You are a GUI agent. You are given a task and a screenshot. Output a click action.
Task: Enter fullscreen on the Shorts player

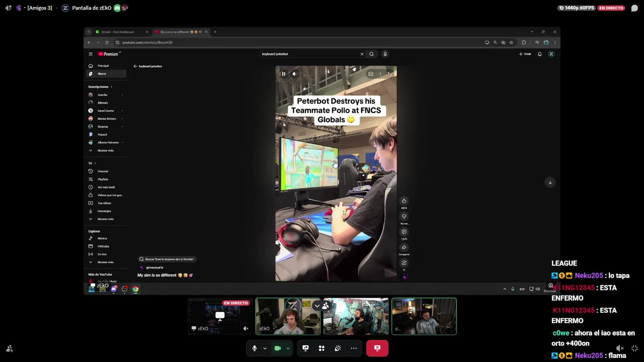(389, 74)
